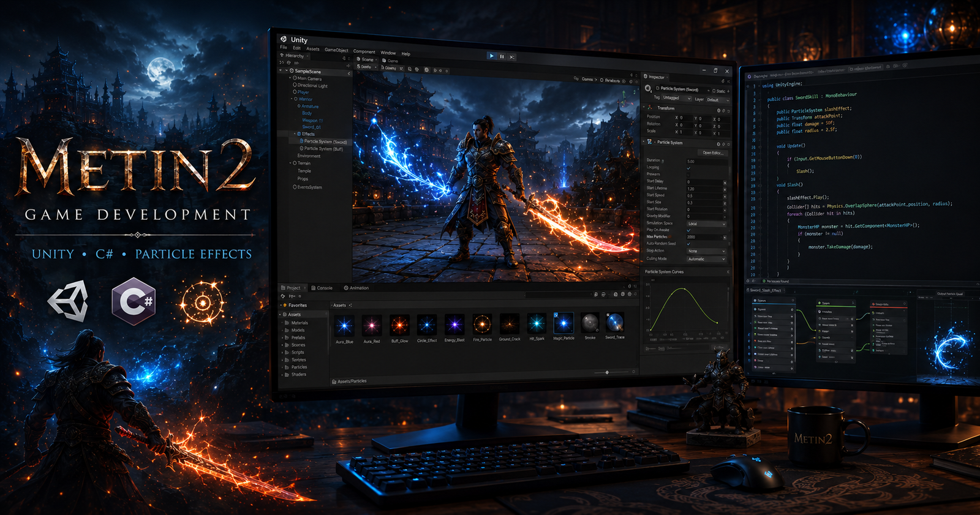
Task: Open the Scenes folder in Project
Action: pos(295,345)
